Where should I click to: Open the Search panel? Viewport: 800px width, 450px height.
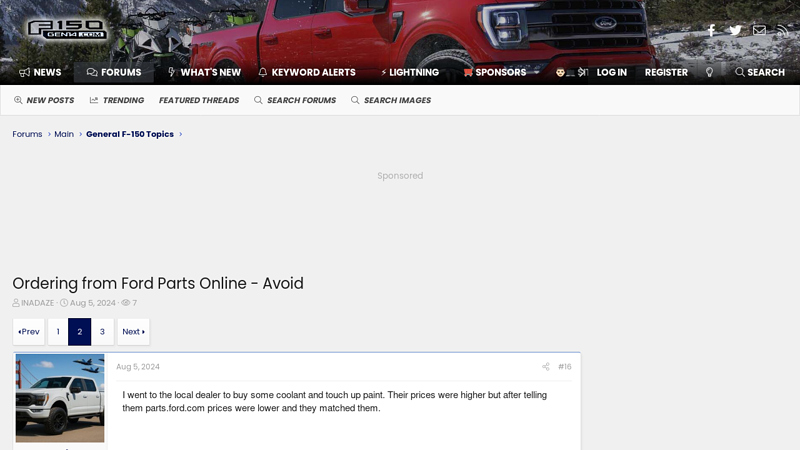click(x=760, y=72)
